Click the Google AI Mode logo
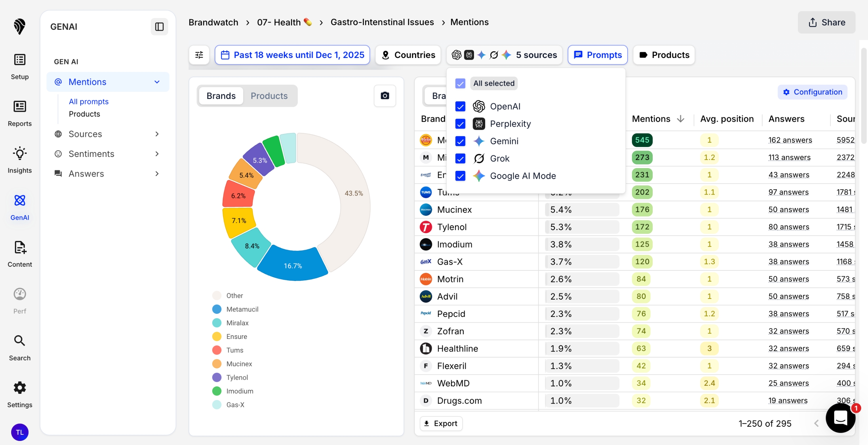 (479, 176)
